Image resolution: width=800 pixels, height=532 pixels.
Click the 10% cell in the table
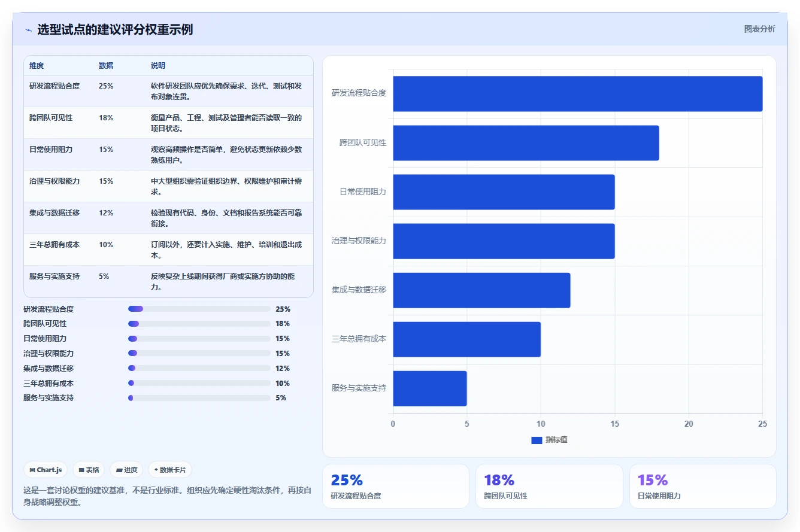click(106, 245)
